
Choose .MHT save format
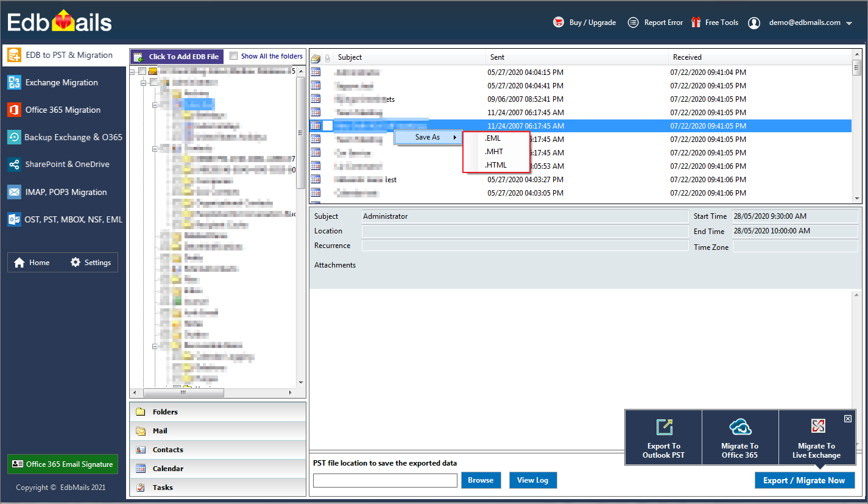(x=494, y=152)
